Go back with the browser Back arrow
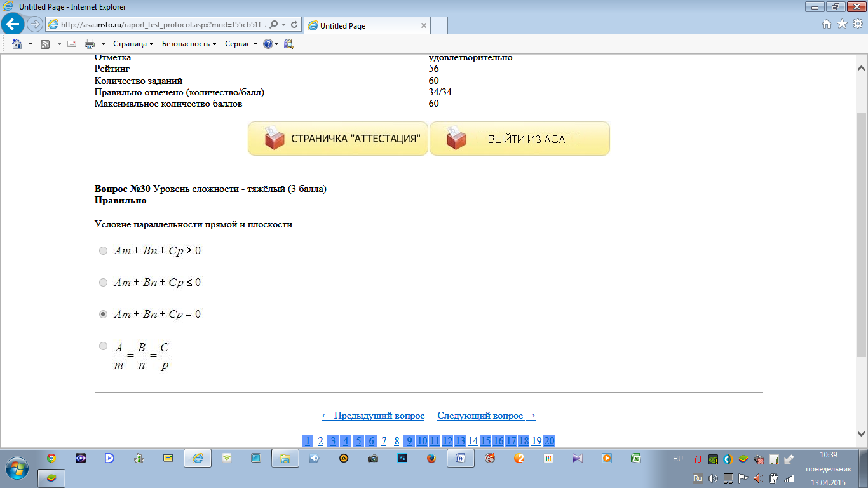868x488 pixels. pyautogui.click(x=13, y=25)
